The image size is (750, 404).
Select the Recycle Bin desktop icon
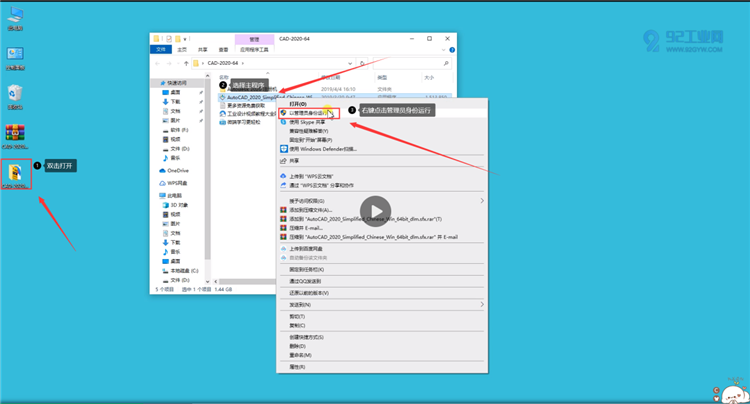[15, 97]
